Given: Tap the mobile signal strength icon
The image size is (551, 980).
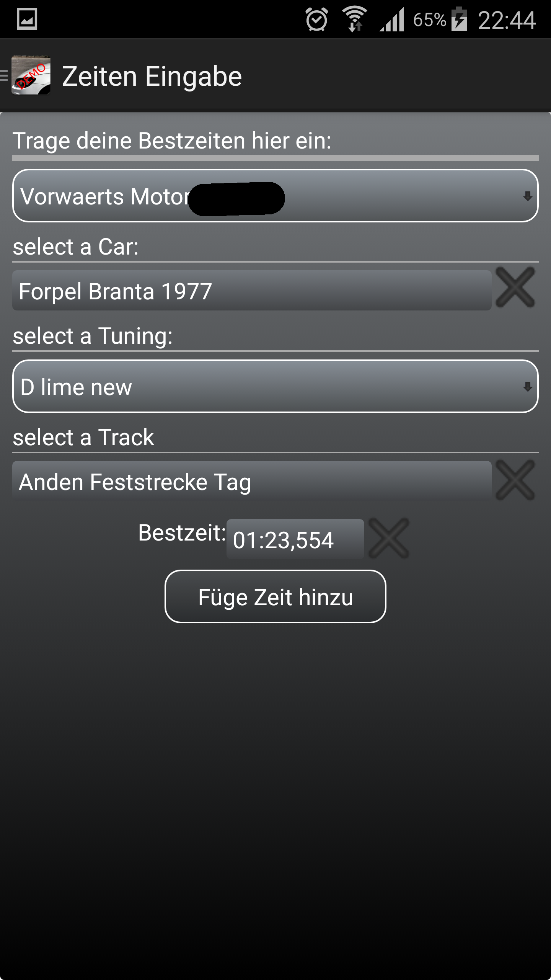Looking at the screenshot, I should pos(392,20).
